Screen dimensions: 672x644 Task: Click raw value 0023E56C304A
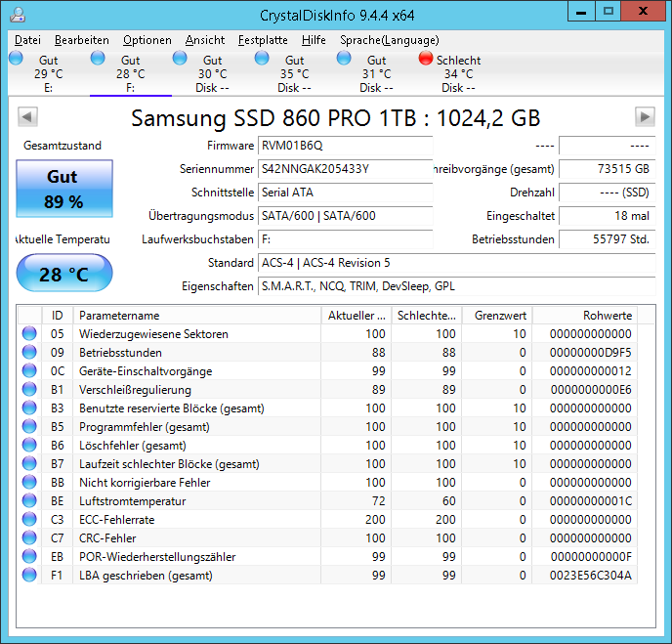pos(591,576)
